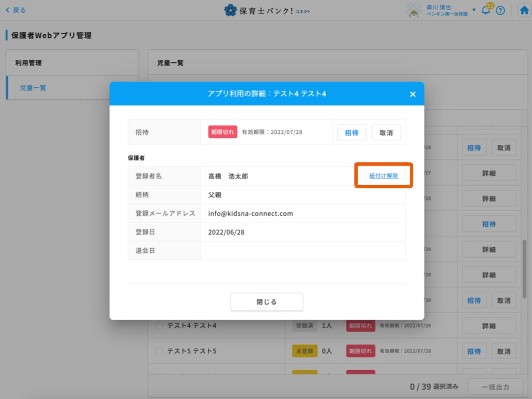Viewport: 532px width, 399px height.
Task: Click the 紐付け解除 link
Action: [383, 176]
